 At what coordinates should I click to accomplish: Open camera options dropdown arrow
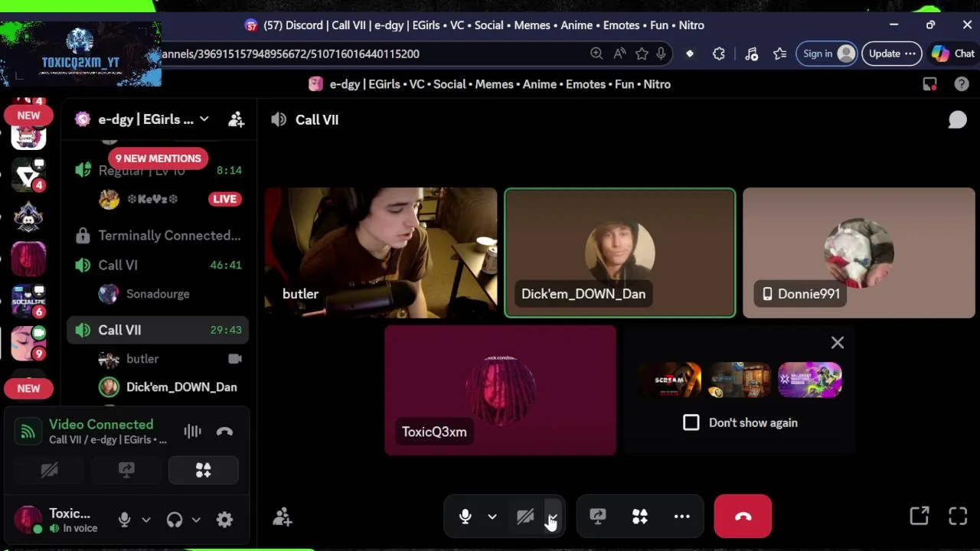[552, 517]
